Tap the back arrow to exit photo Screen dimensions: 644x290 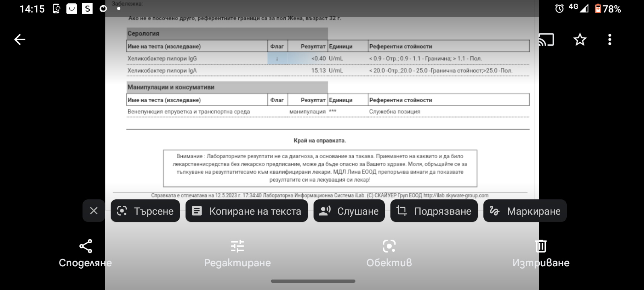tap(20, 39)
